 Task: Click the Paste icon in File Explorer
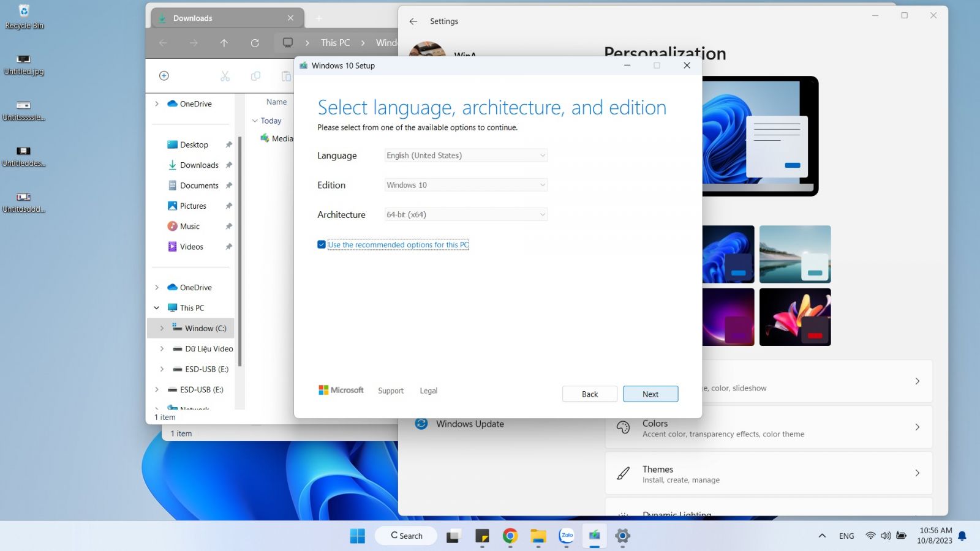pyautogui.click(x=286, y=76)
